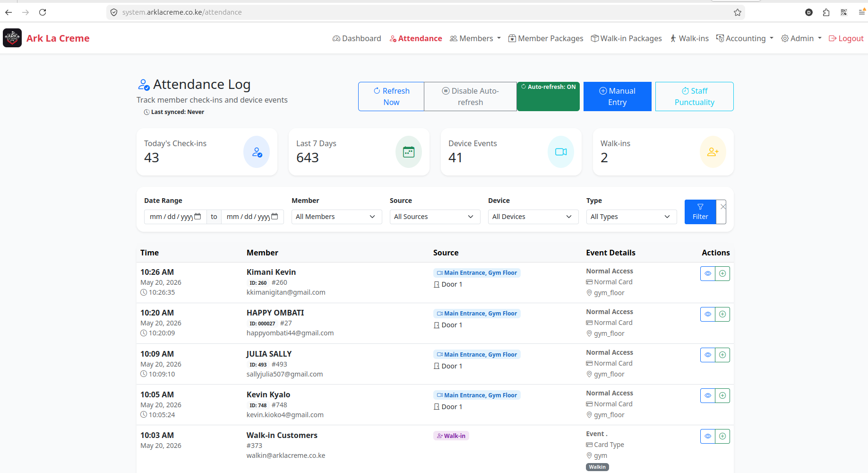Image resolution: width=868 pixels, height=473 pixels.
Task: Click the Today's Check-ins person icon
Action: (257, 152)
